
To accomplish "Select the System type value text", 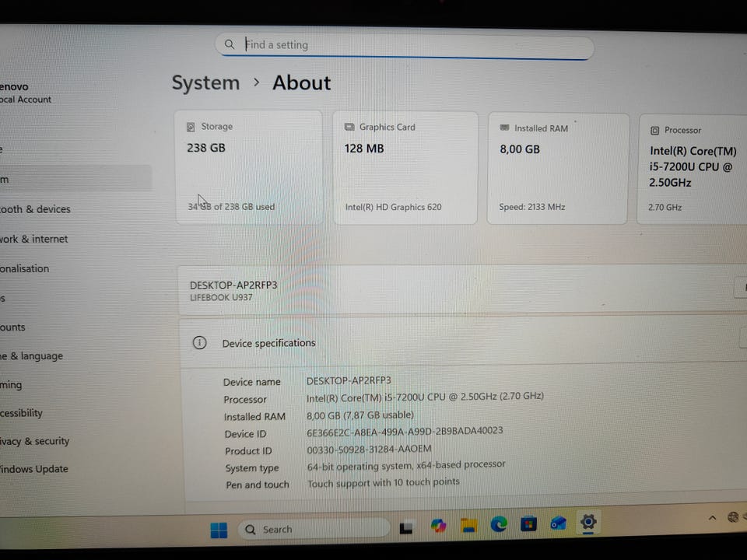I will pyautogui.click(x=406, y=465).
